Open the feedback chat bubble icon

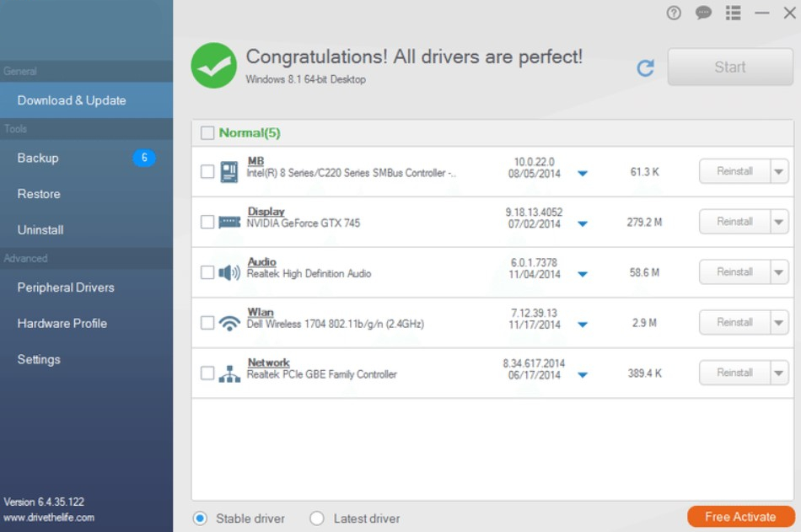[703, 13]
